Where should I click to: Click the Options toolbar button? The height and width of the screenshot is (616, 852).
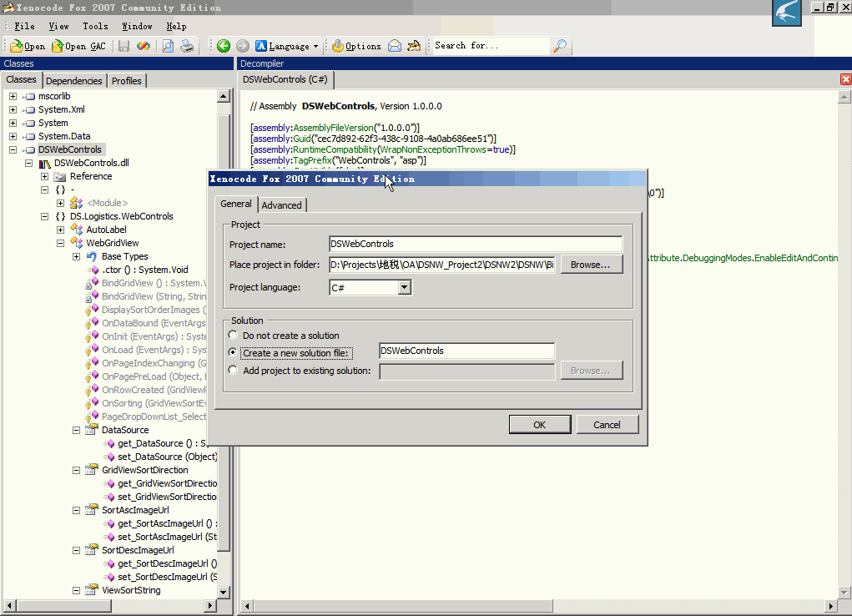(356, 46)
